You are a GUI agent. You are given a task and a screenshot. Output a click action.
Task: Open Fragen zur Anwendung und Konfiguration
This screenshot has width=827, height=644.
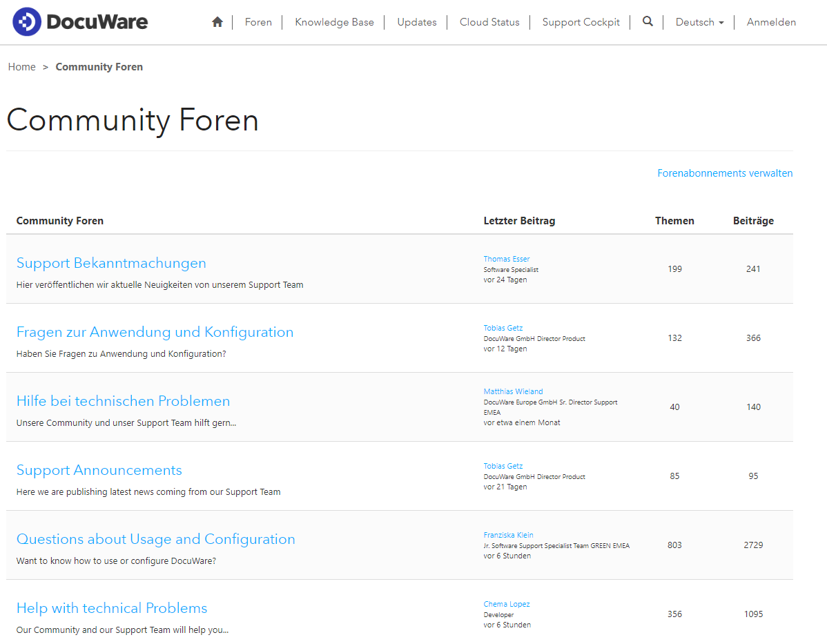pos(155,332)
